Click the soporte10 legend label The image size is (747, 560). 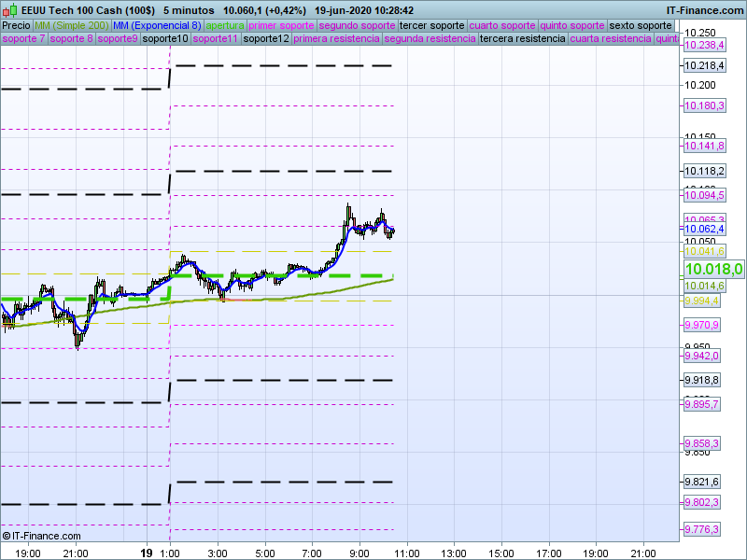click(x=165, y=39)
